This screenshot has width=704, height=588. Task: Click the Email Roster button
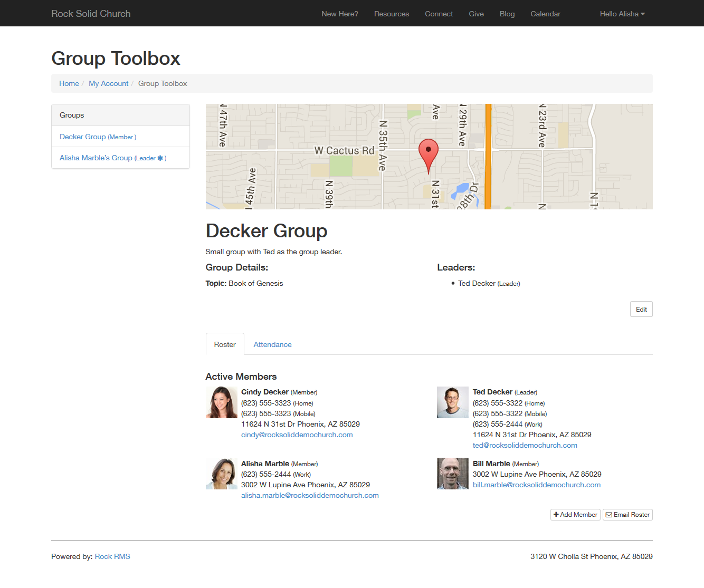627,515
